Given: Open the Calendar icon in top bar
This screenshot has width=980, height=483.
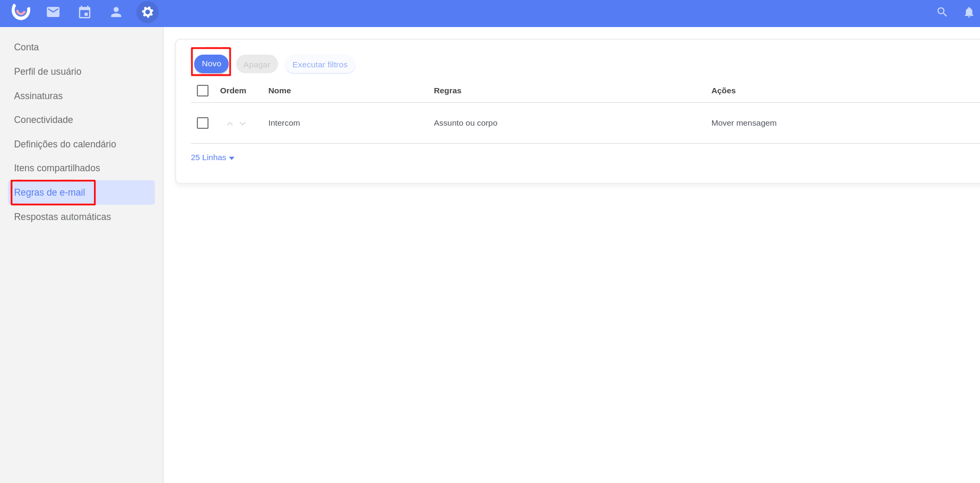Looking at the screenshot, I should click(84, 12).
